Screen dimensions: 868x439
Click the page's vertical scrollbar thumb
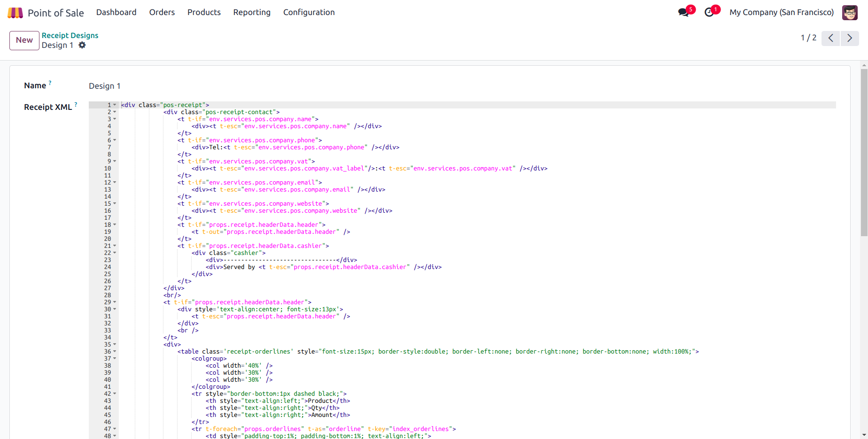coord(864,152)
